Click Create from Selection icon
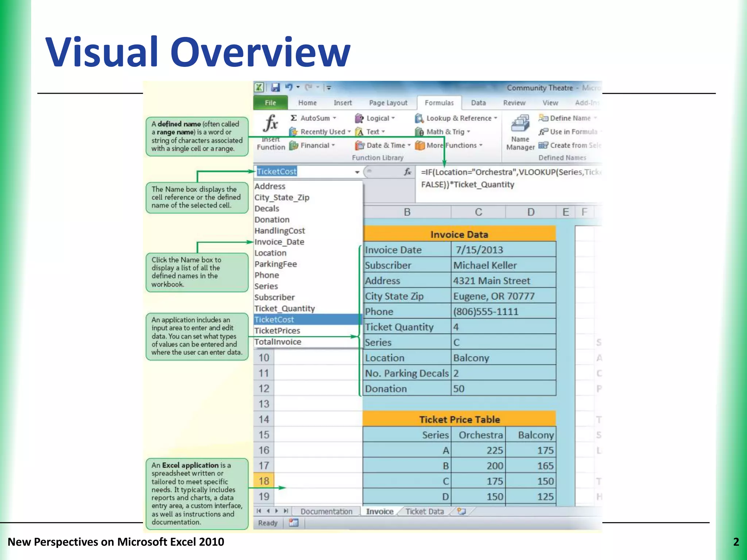This screenshot has height=560, width=747. click(543, 145)
